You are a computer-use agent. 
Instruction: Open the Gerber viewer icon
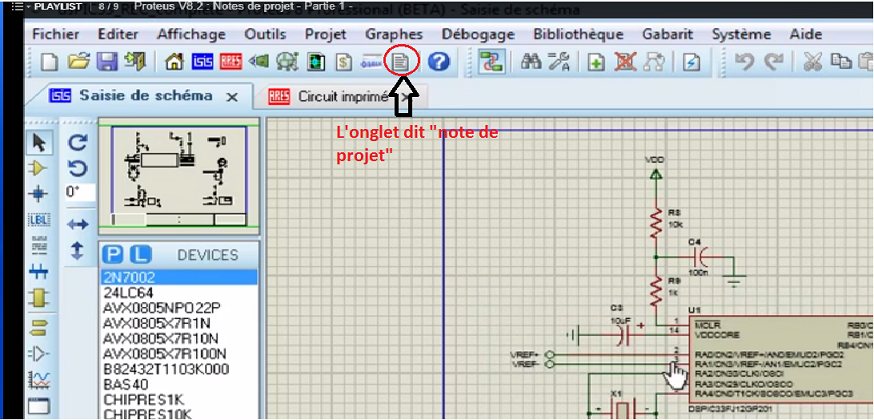pos(288,62)
